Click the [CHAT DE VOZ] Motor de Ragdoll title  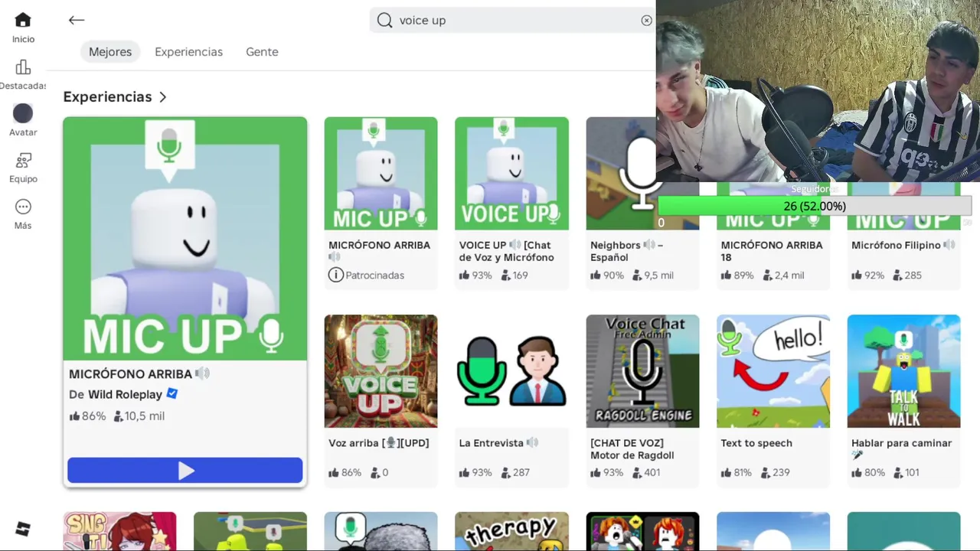point(632,449)
